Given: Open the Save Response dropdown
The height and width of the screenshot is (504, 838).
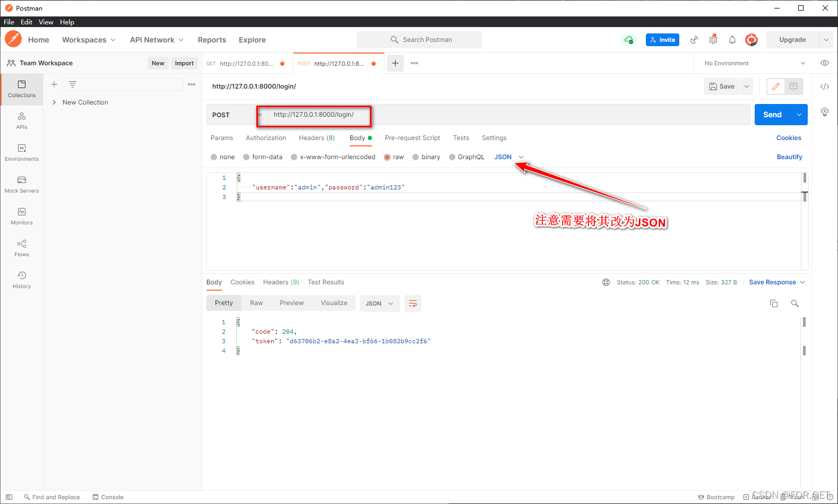Looking at the screenshot, I should [x=777, y=282].
